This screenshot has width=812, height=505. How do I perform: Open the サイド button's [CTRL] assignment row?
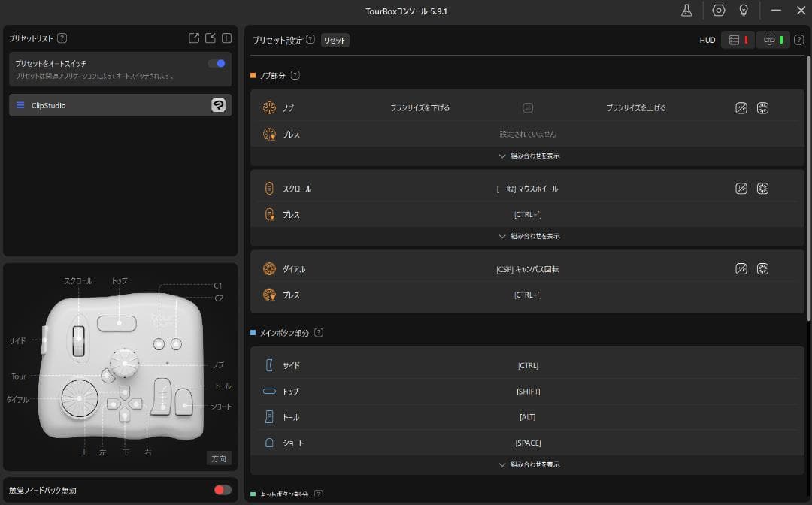pyautogui.click(x=528, y=366)
